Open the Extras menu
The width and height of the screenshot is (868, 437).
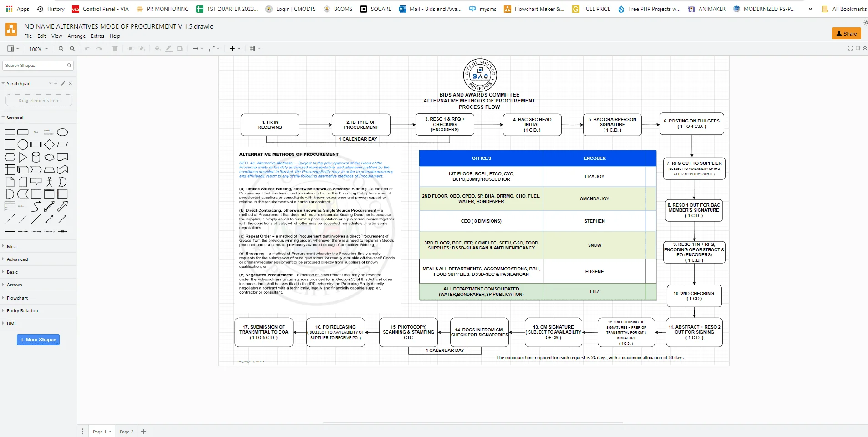97,36
